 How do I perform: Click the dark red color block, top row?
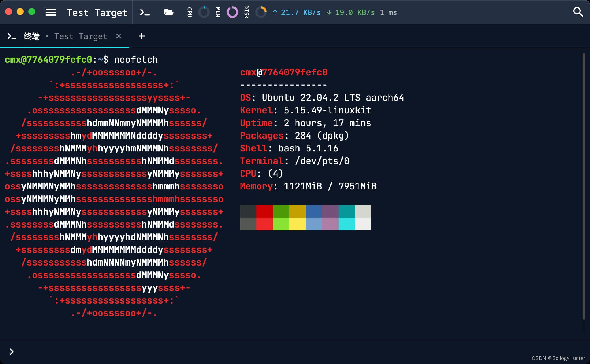[x=264, y=211]
